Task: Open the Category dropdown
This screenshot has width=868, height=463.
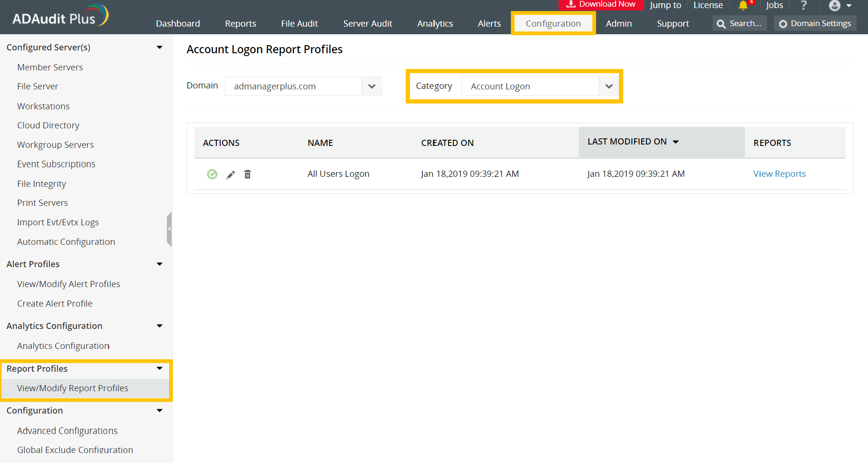Action: click(609, 86)
